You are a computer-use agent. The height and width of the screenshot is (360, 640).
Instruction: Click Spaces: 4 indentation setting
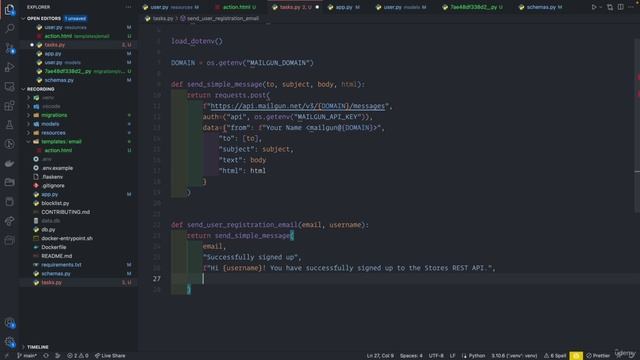411,356
